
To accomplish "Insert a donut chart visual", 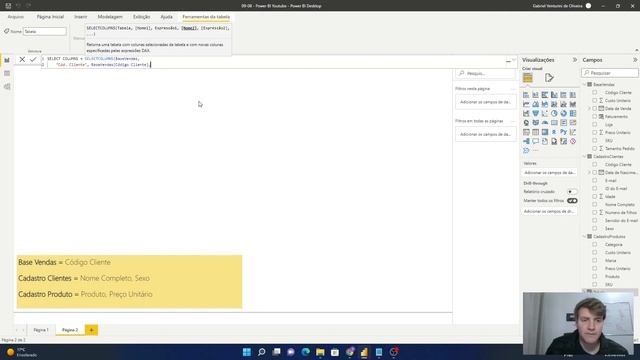I will coord(564,113).
